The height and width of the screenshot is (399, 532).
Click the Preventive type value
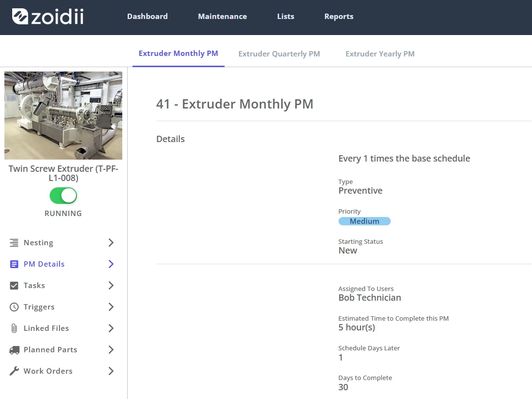(x=361, y=191)
